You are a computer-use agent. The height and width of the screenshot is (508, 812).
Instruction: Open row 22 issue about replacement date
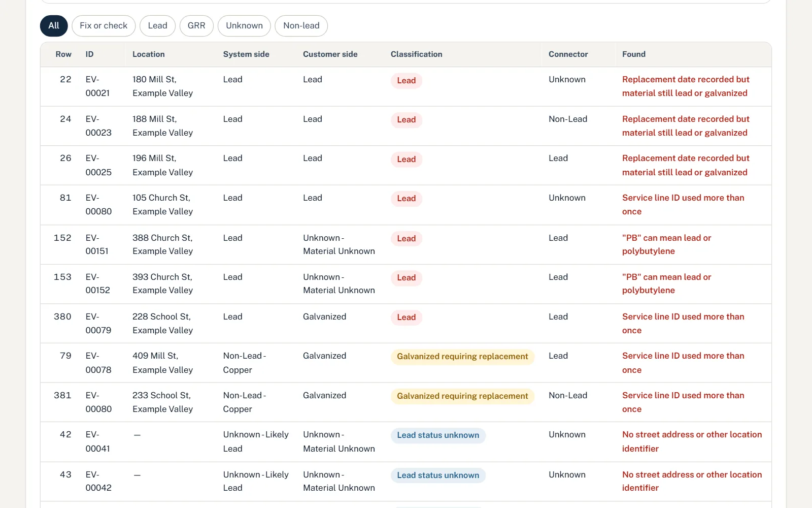[686, 86]
